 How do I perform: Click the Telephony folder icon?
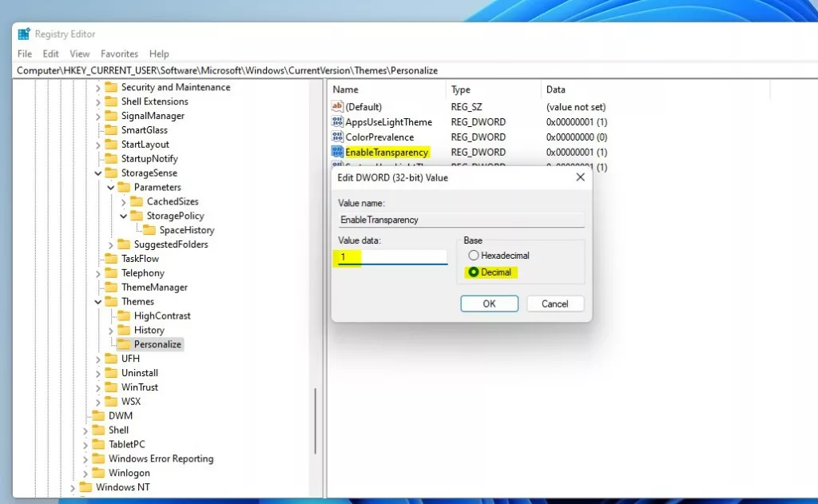(111, 273)
